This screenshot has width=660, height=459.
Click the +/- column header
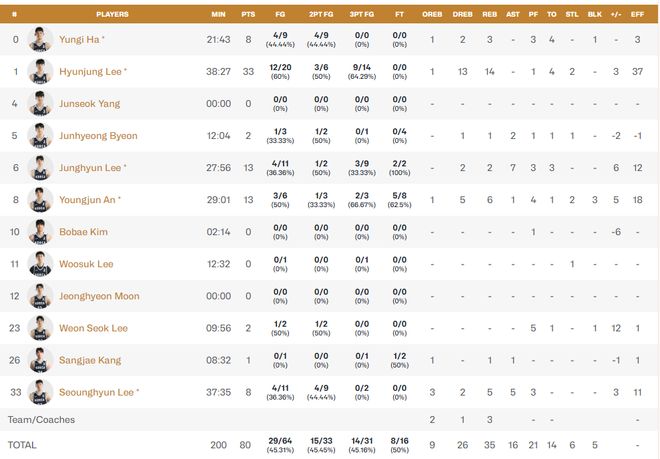[x=616, y=15]
